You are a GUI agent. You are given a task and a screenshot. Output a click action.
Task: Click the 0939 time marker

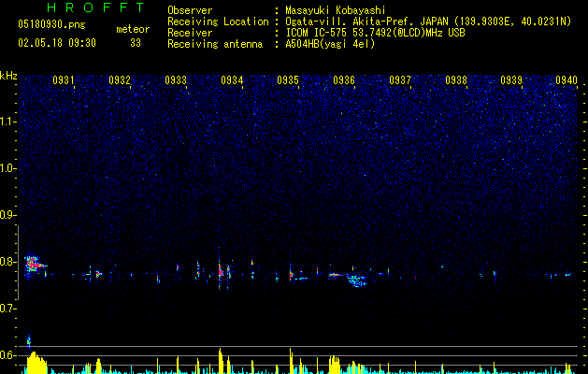click(x=511, y=80)
